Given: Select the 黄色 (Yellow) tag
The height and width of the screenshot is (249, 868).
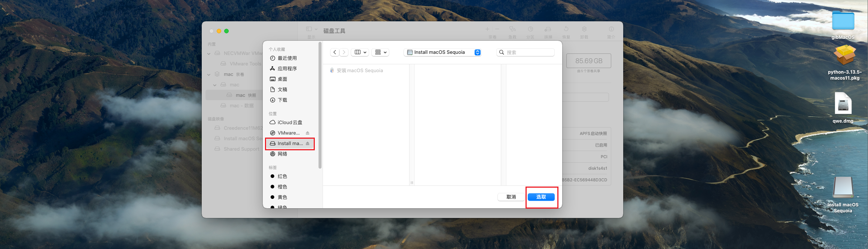Looking at the screenshot, I should click(x=278, y=197).
